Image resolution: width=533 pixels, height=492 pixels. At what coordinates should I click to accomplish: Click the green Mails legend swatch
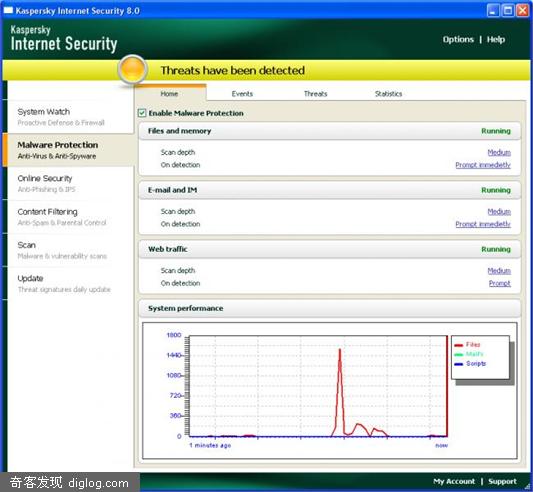coord(459,355)
